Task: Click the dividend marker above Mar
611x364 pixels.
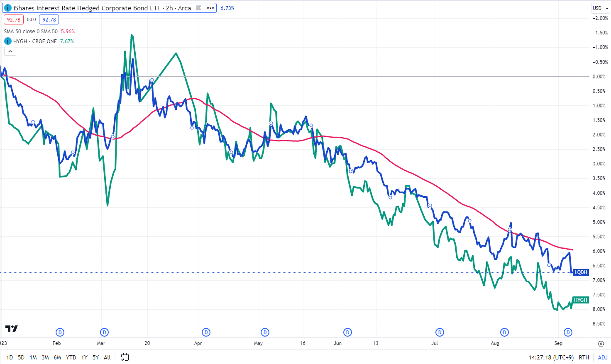Action: (x=105, y=332)
